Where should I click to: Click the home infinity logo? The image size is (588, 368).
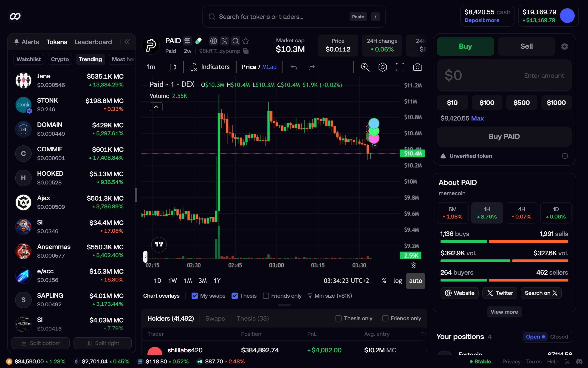(15, 16)
